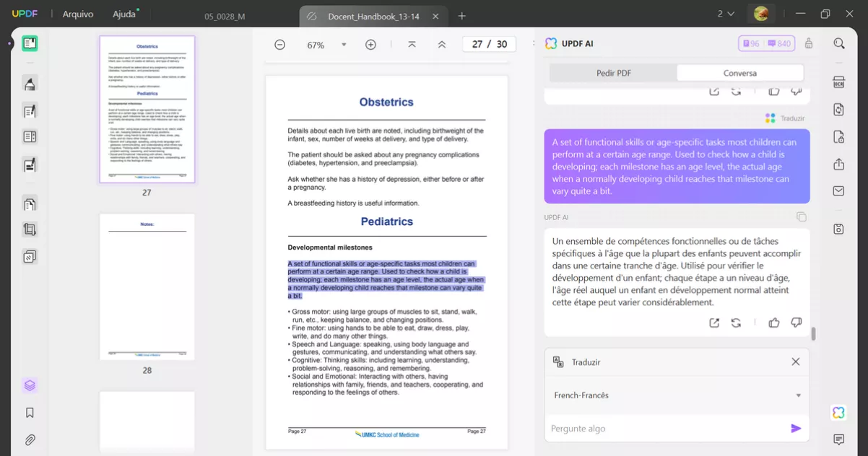Click the thumbs up on French translation
This screenshot has width=868, height=456.
point(774,323)
